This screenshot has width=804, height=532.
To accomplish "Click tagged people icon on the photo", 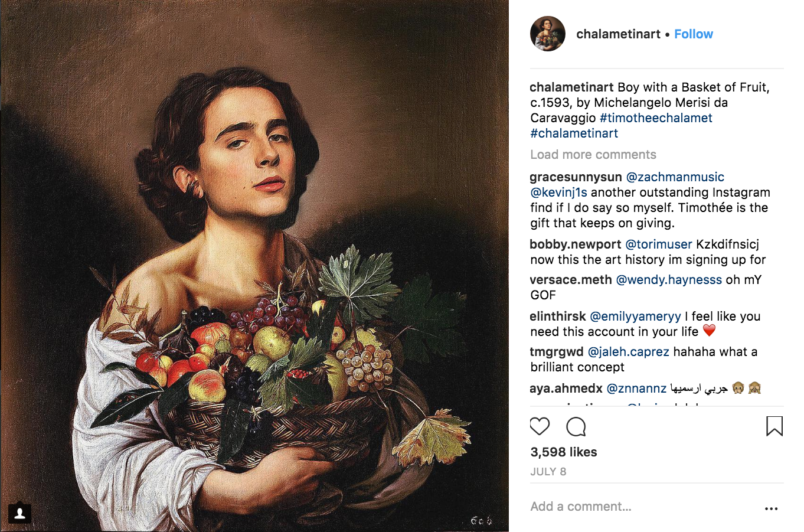I will pyautogui.click(x=19, y=513).
